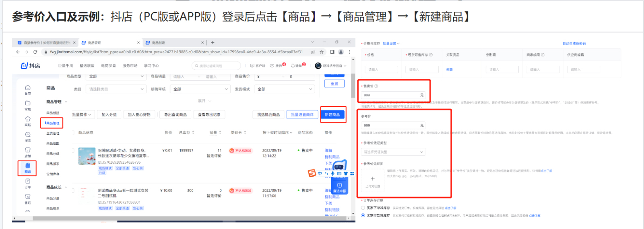This screenshot has width=644, height=229.
Task: Click the robot assistant floating icon
Action: (x=340, y=166)
